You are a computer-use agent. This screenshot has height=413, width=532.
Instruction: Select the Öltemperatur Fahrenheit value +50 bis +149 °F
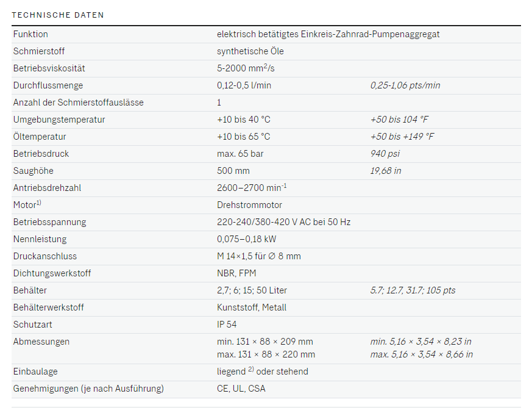tap(402, 137)
